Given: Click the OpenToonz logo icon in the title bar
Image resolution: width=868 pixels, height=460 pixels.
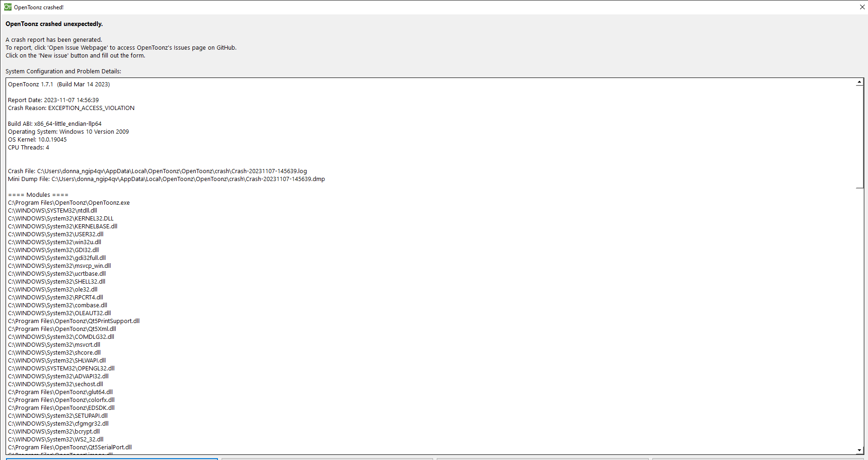Looking at the screenshot, I should [x=8, y=6].
